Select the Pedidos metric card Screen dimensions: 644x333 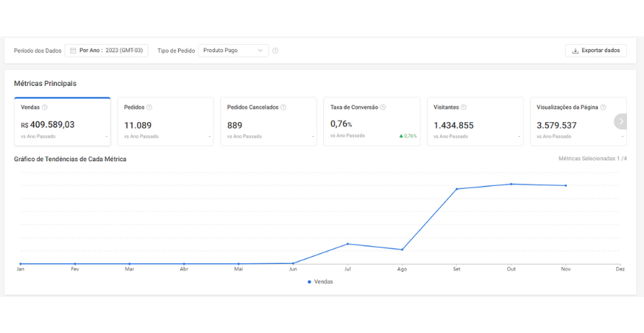click(x=166, y=122)
